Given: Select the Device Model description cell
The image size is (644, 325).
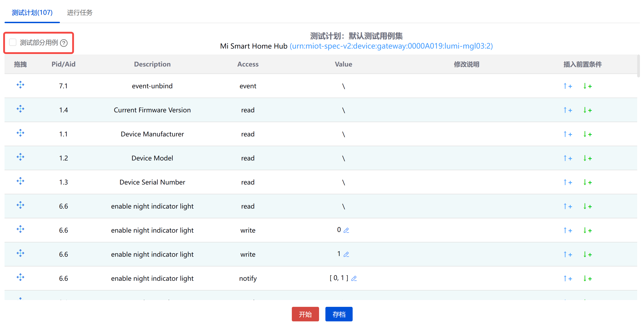Looking at the screenshot, I should pyautogui.click(x=152, y=158).
